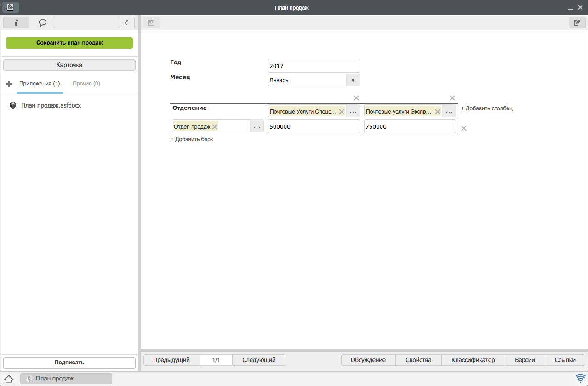Click the open-in-new-window icon in title bar
This screenshot has height=386, width=588.
point(10,7)
